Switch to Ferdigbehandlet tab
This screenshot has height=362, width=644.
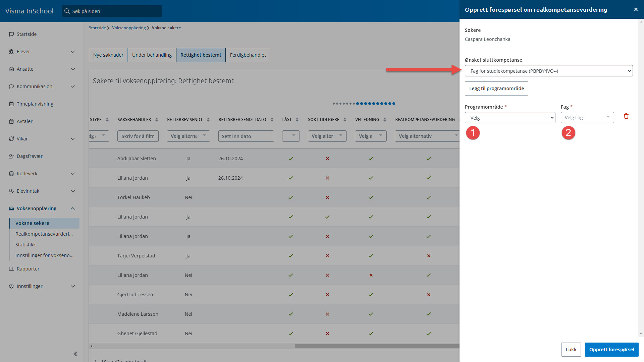(x=248, y=55)
